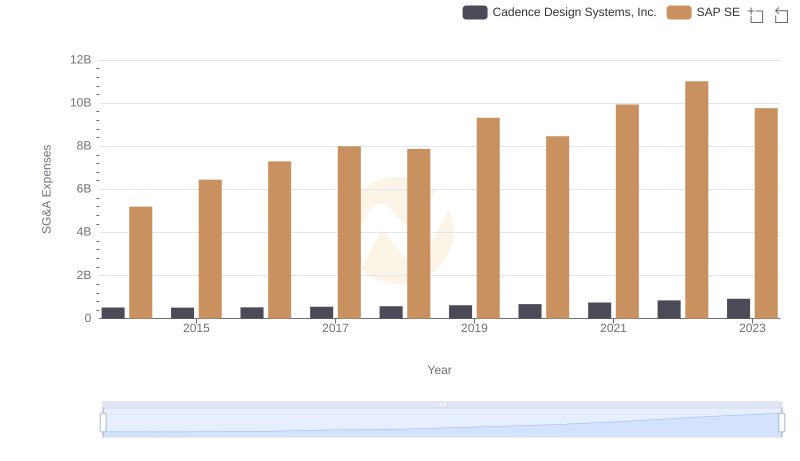Click the Cadence bar for 2015

pos(183,313)
